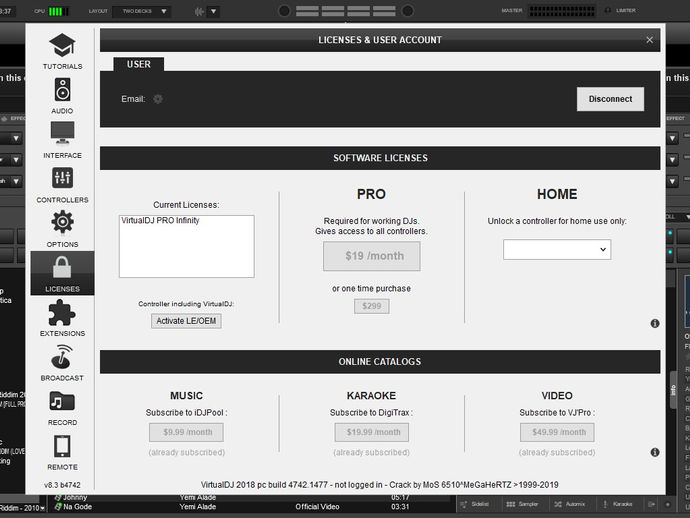Click the $9.99 /month iDJPool button

click(186, 432)
